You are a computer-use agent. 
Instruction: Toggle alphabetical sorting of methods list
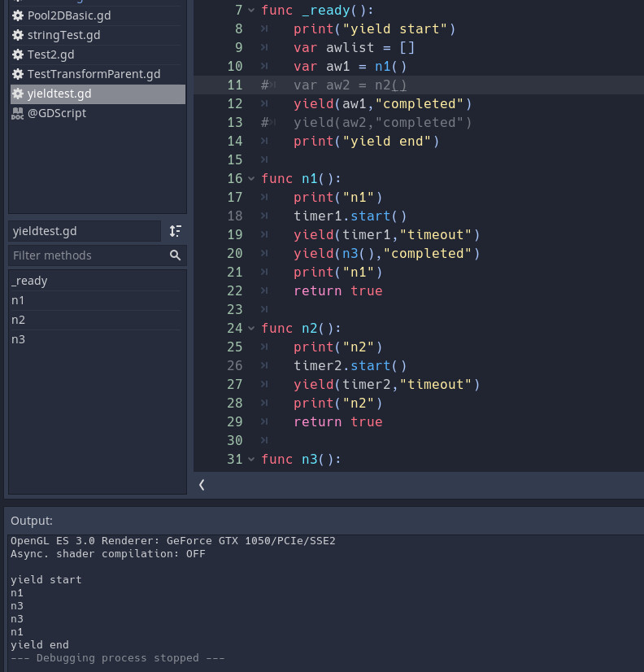176,231
